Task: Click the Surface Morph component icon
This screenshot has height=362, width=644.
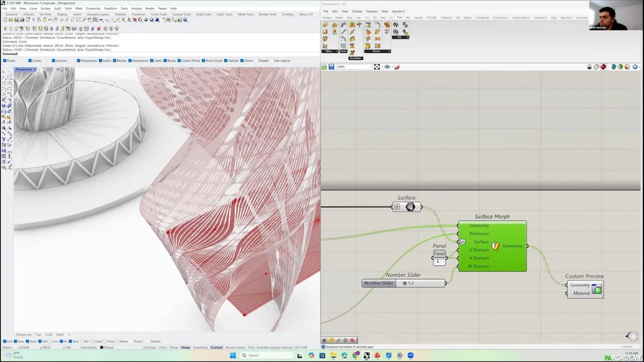Action: click(496, 246)
